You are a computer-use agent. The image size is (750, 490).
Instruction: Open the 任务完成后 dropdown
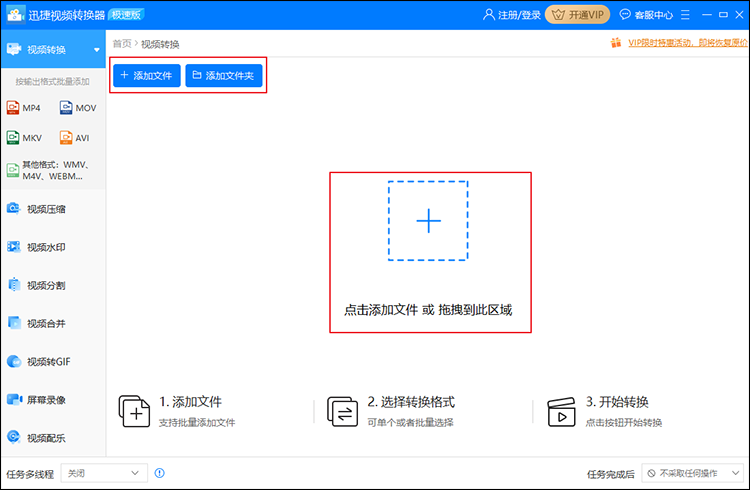(693, 473)
